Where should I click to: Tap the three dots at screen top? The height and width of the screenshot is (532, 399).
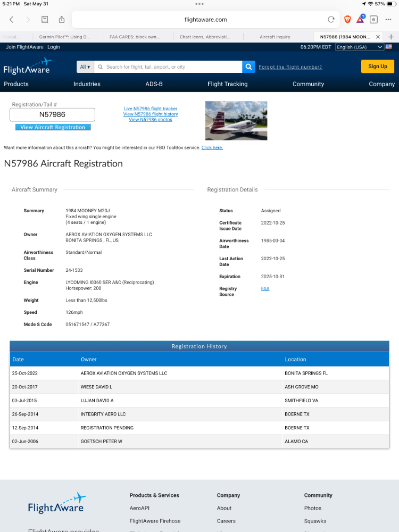pos(199,4)
